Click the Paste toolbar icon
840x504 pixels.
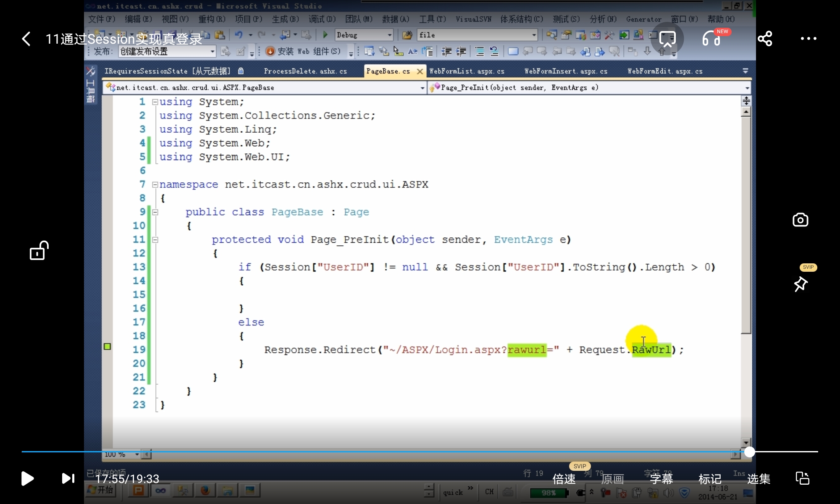click(220, 35)
